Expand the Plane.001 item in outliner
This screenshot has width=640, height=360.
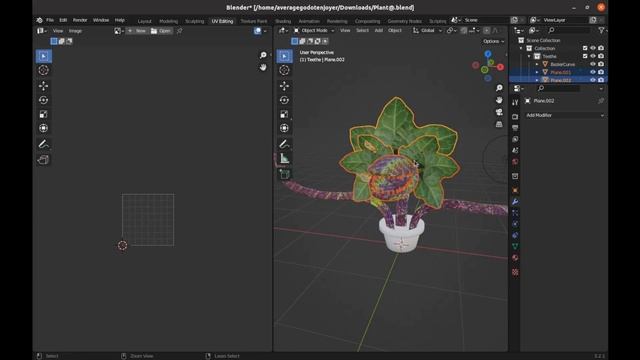(537, 72)
